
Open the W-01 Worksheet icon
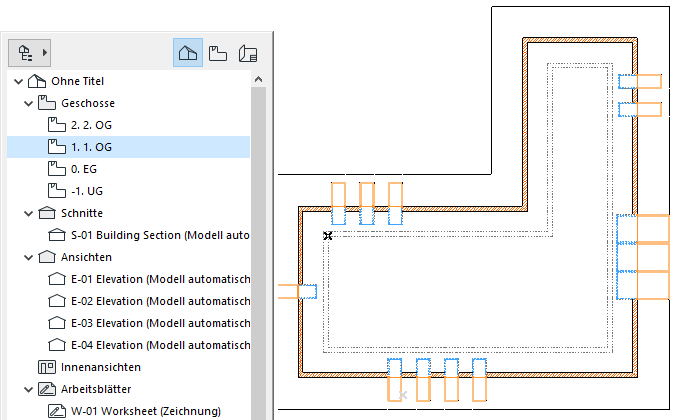tap(58, 411)
